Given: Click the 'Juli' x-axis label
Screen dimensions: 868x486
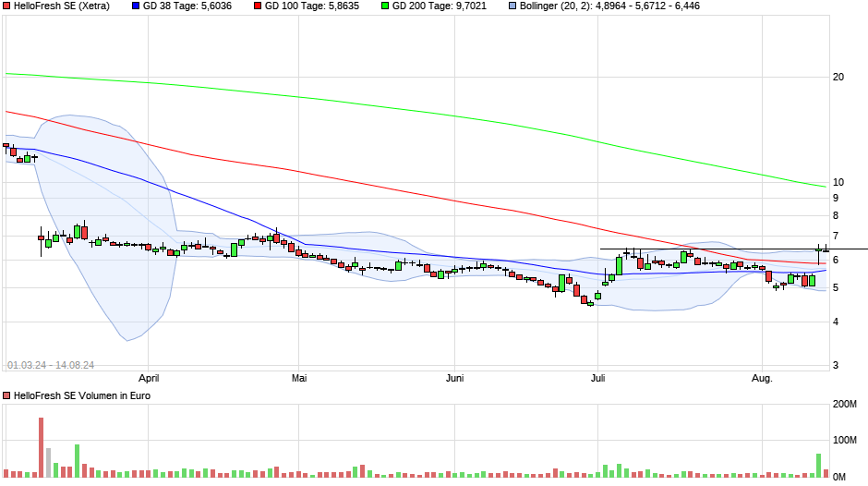Looking at the screenshot, I should pos(597,378).
